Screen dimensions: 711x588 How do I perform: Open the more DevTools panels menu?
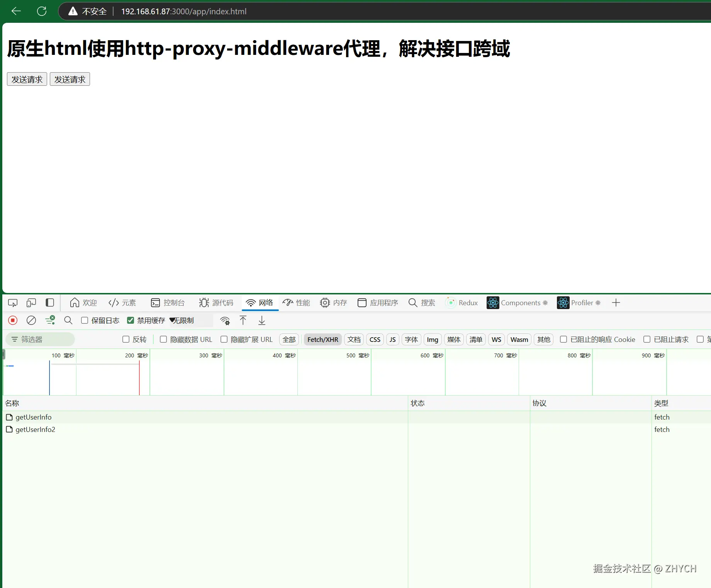click(615, 302)
